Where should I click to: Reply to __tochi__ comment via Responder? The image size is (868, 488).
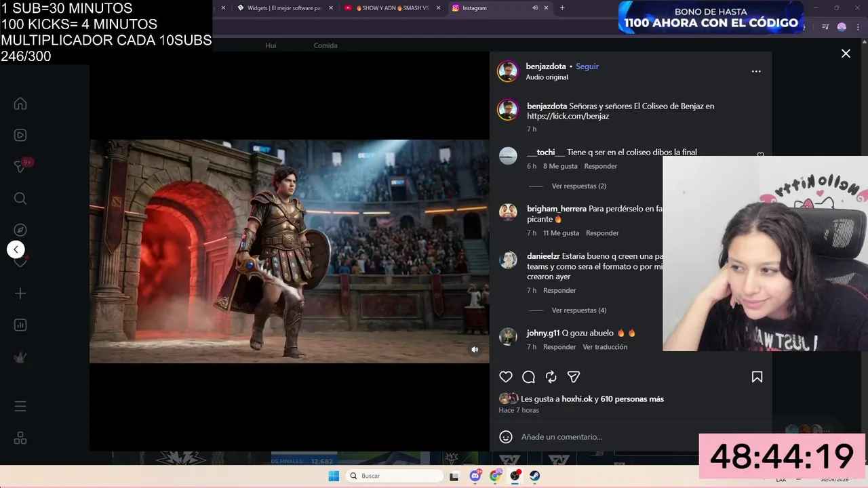(x=601, y=166)
